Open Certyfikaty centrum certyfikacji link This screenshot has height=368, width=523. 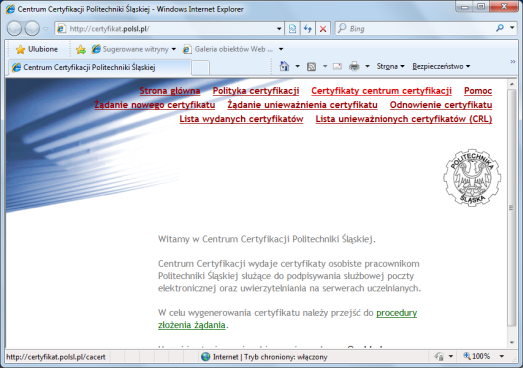tap(381, 91)
